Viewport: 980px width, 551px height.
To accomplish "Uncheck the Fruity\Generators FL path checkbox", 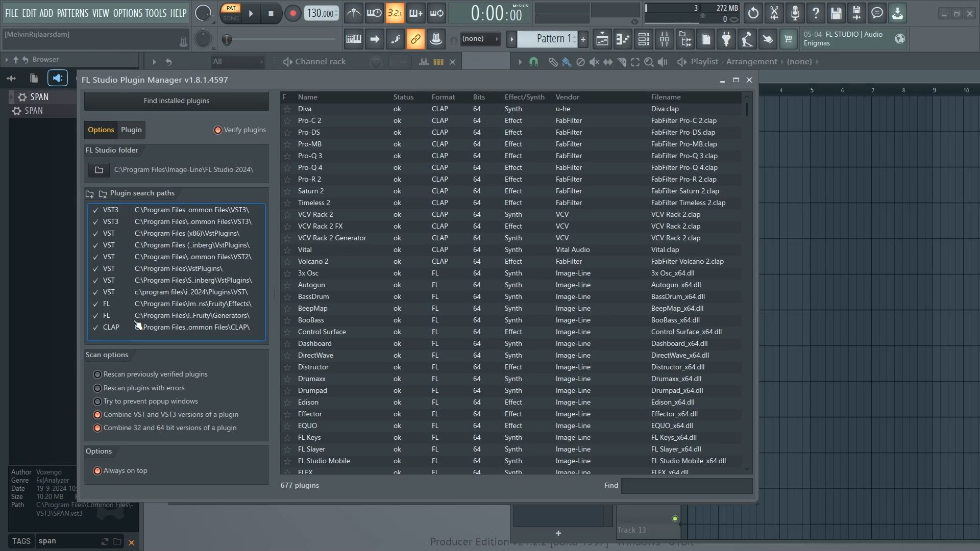I will [95, 316].
